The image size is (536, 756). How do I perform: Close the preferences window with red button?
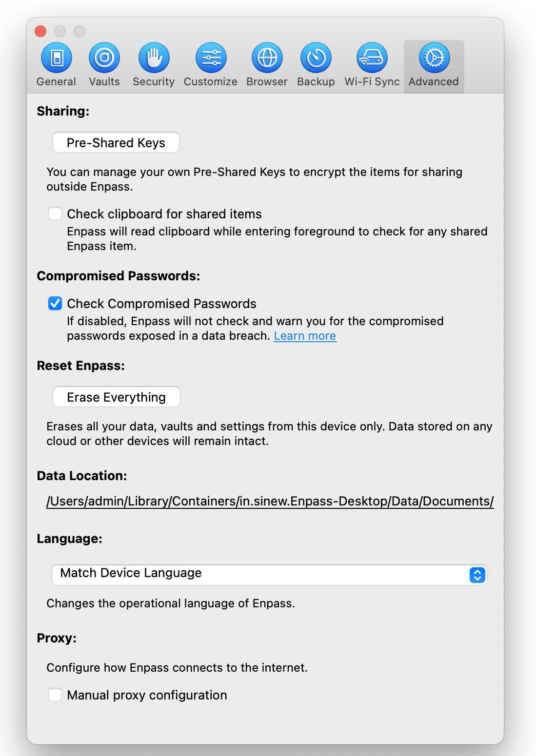(41, 31)
